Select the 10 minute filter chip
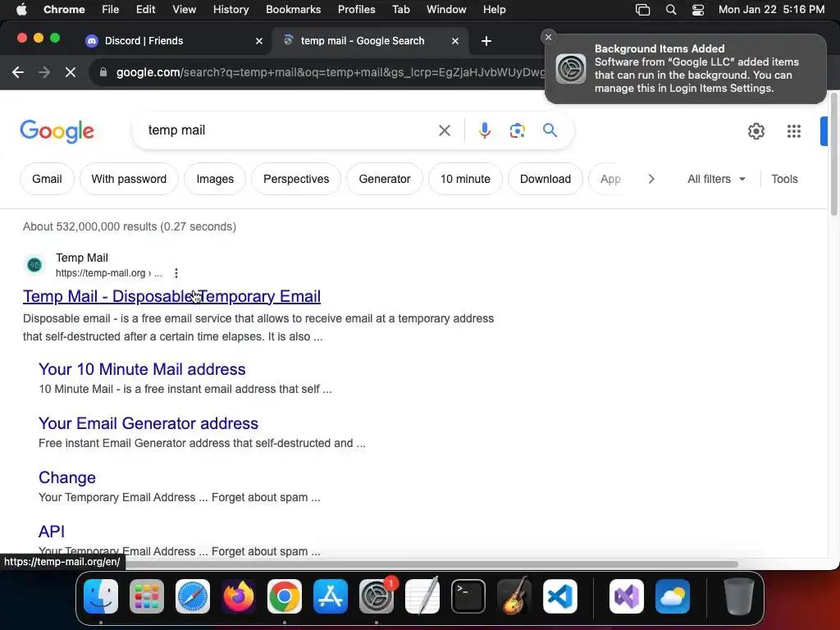840x630 pixels. click(x=465, y=179)
